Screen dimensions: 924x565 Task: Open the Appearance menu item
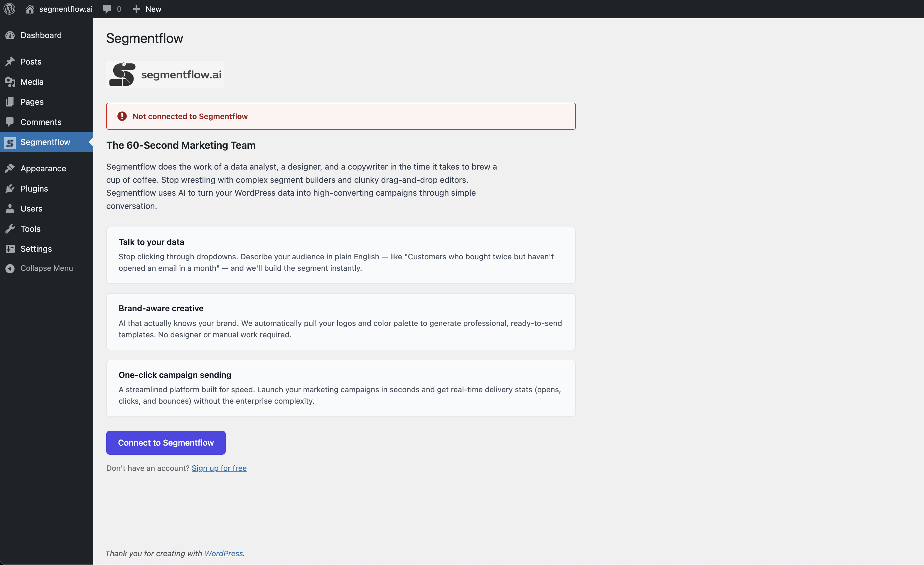click(46, 169)
